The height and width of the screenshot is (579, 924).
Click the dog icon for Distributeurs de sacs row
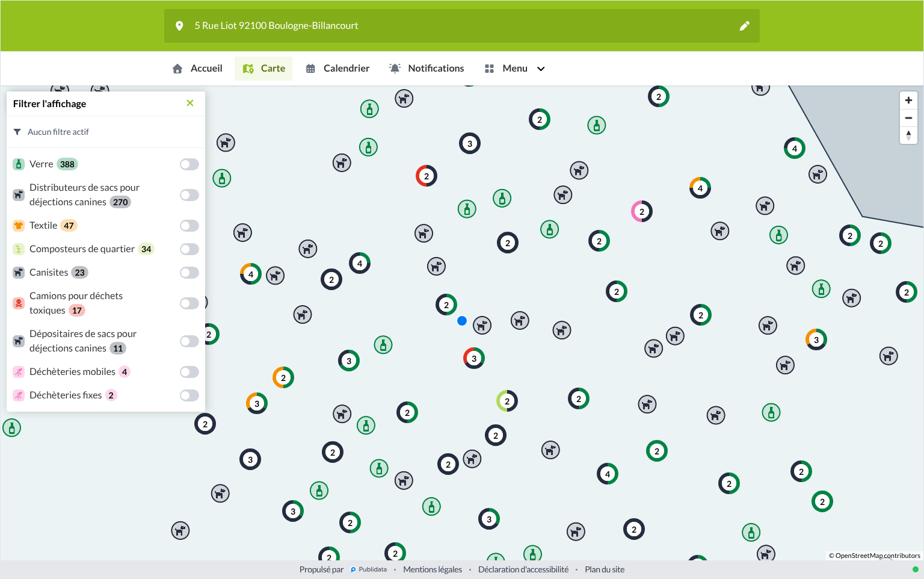[19, 195]
